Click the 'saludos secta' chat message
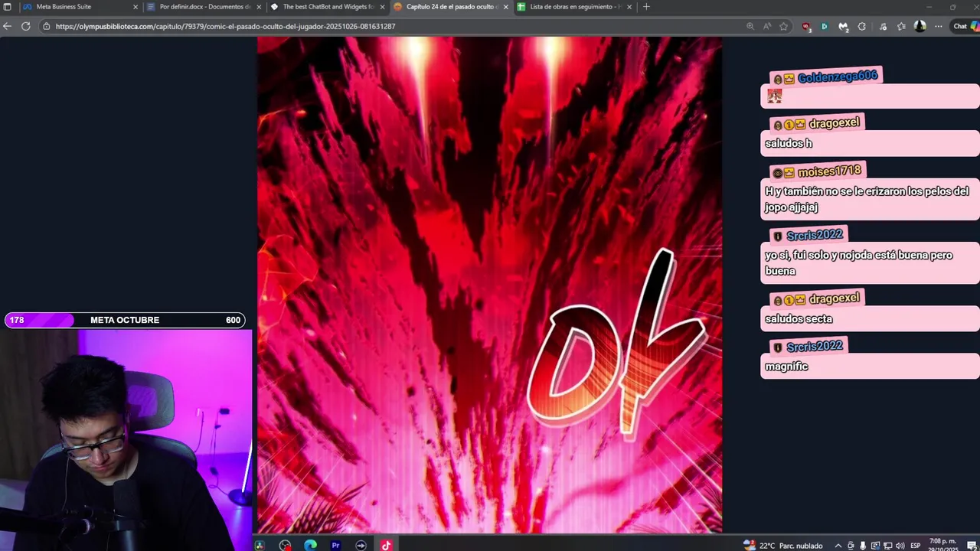The image size is (980, 551). click(870, 318)
